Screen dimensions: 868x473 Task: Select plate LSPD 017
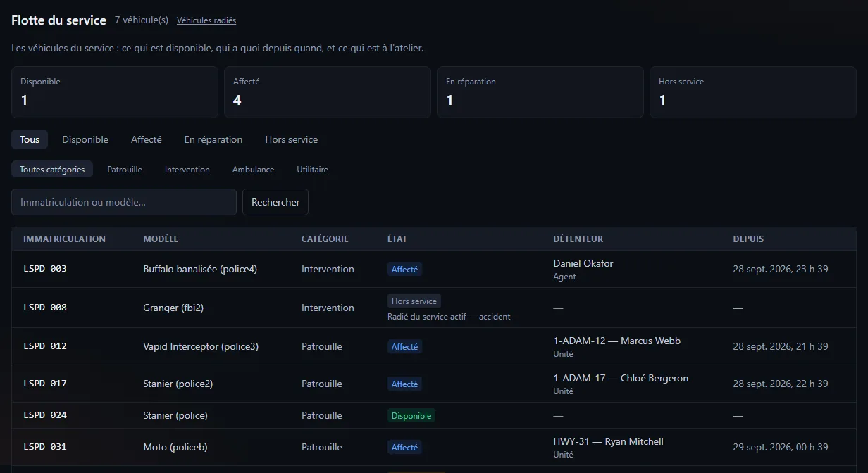click(x=45, y=384)
